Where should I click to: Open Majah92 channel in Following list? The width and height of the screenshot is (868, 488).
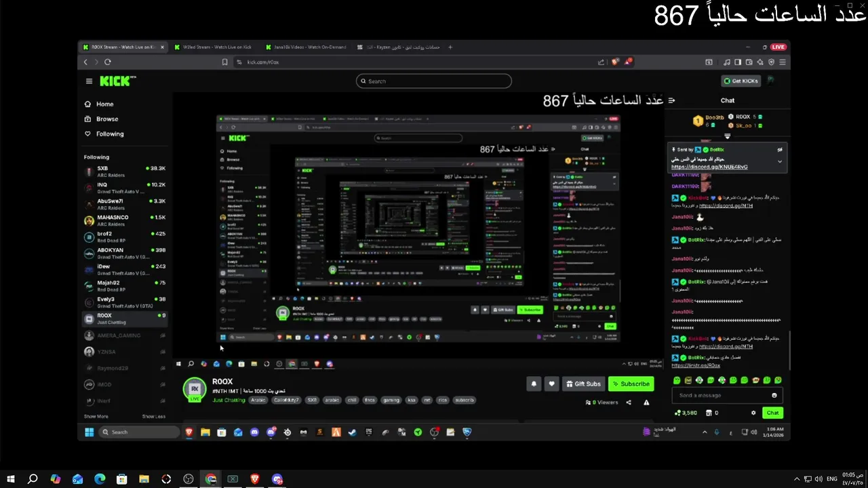tap(125, 285)
